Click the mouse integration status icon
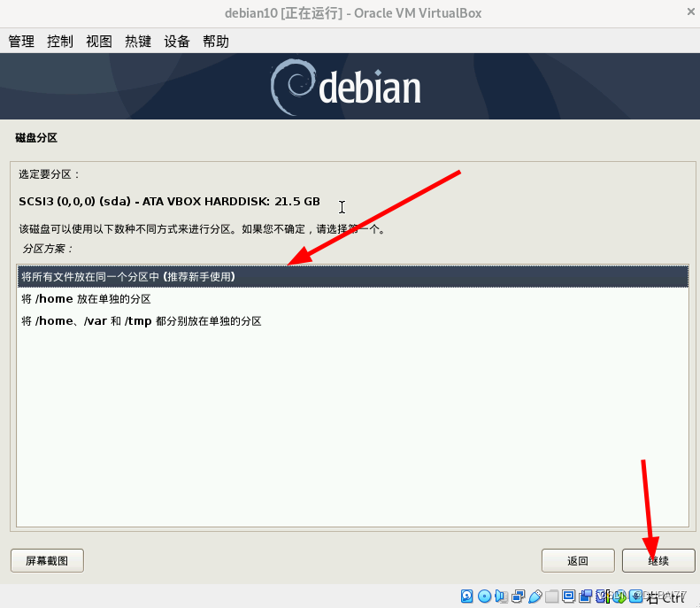The width and height of the screenshot is (700, 608). tap(619, 596)
